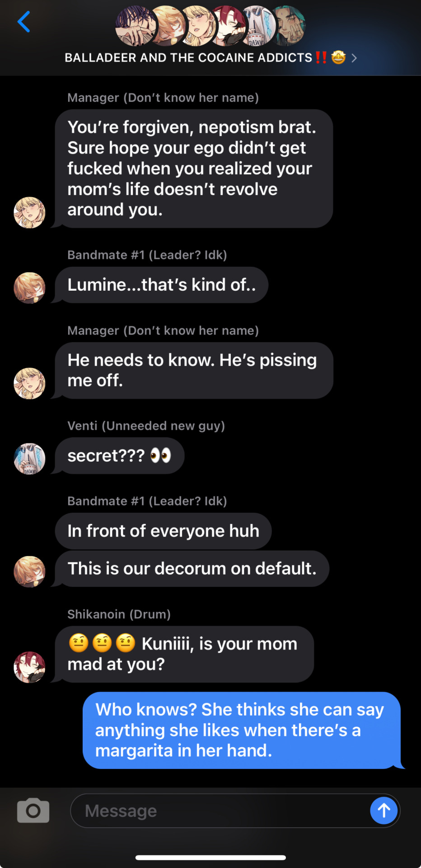Tap Manager avatar next to nepotism brat message
This screenshot has width=421, height=868.
pos(29,212)
